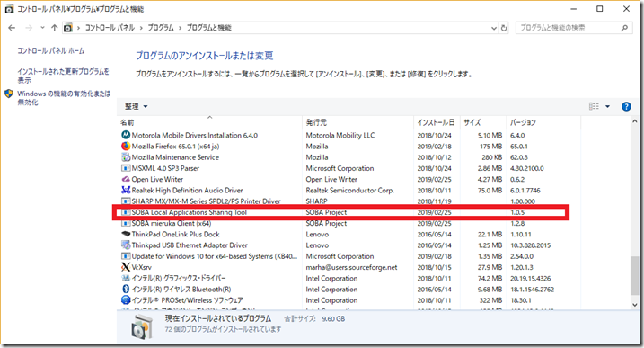
Task: Click the scrollbar up arrow
Action: point(634,121)
